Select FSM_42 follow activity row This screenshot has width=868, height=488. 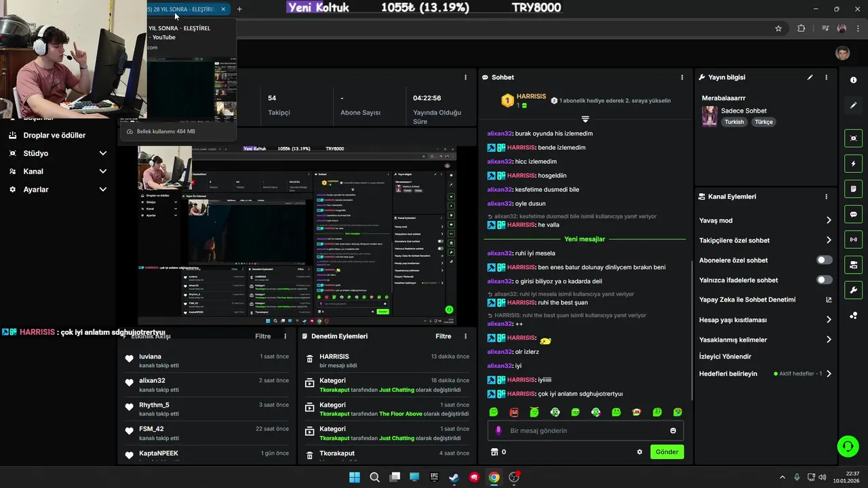(x=208, y=433)
